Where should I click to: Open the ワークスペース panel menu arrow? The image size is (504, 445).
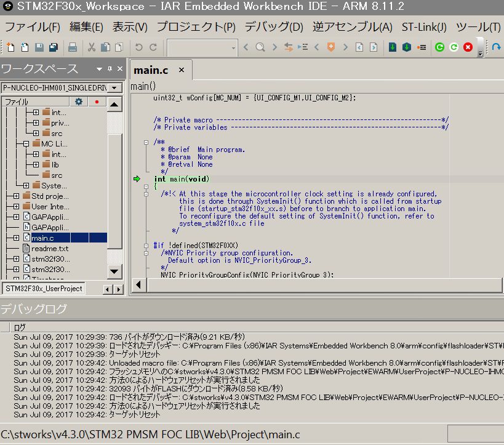pos(99,69)
